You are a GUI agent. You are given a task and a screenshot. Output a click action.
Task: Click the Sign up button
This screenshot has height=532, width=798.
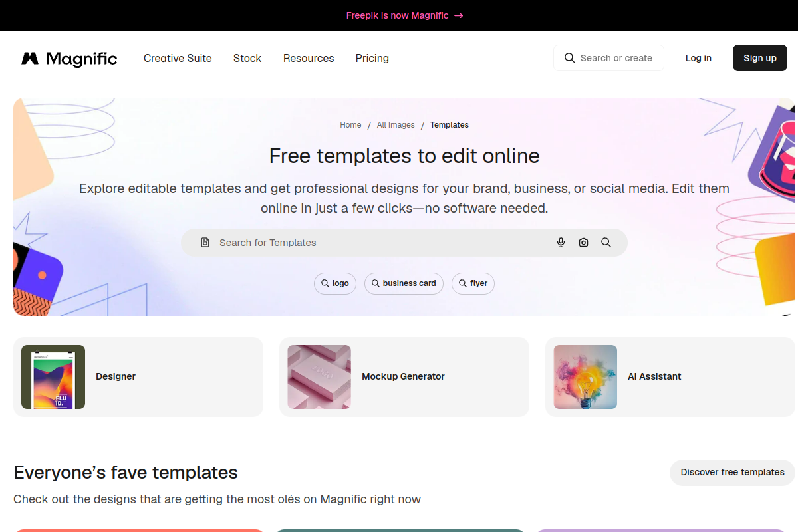point(760,58)
